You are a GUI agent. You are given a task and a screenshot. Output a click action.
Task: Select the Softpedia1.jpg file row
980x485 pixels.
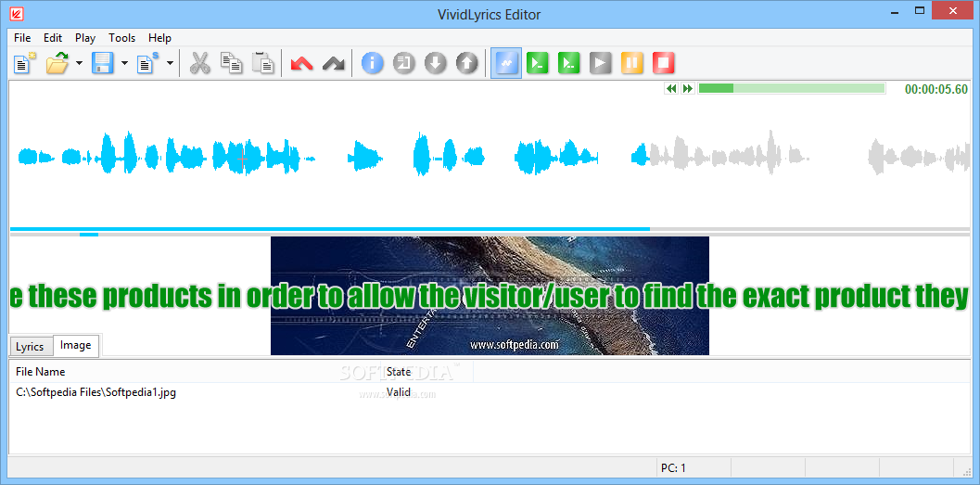[x=490, y=393]
